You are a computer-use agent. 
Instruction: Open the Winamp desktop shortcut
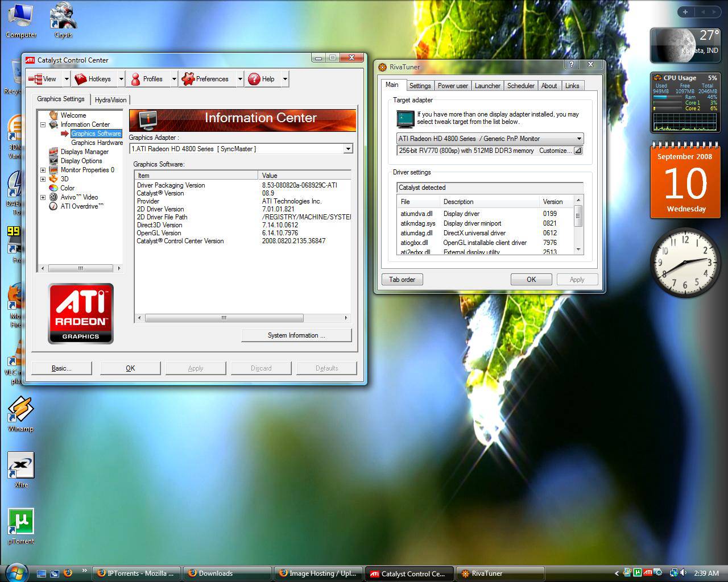20,414
